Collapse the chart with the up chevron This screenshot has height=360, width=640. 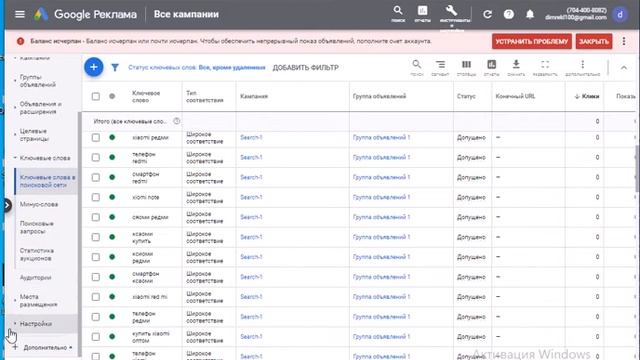(x=624, y=68)
